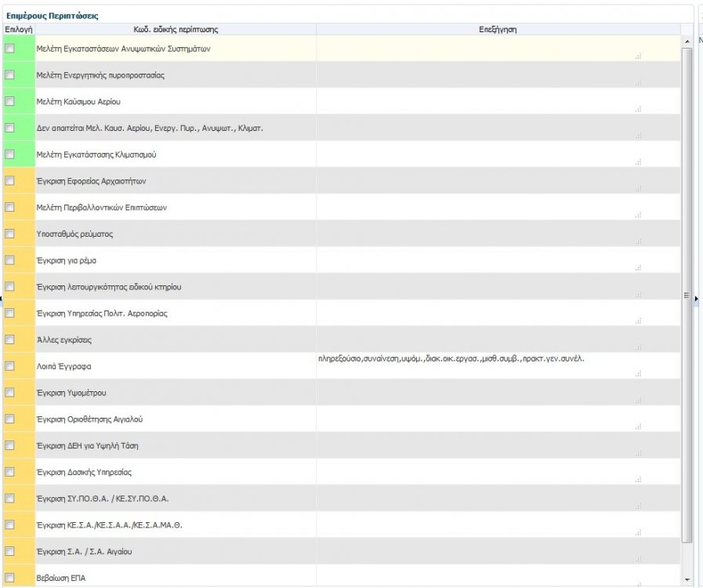
Task: Click the vertical scrollbar thumb of the list
Action: click(688, 294)
